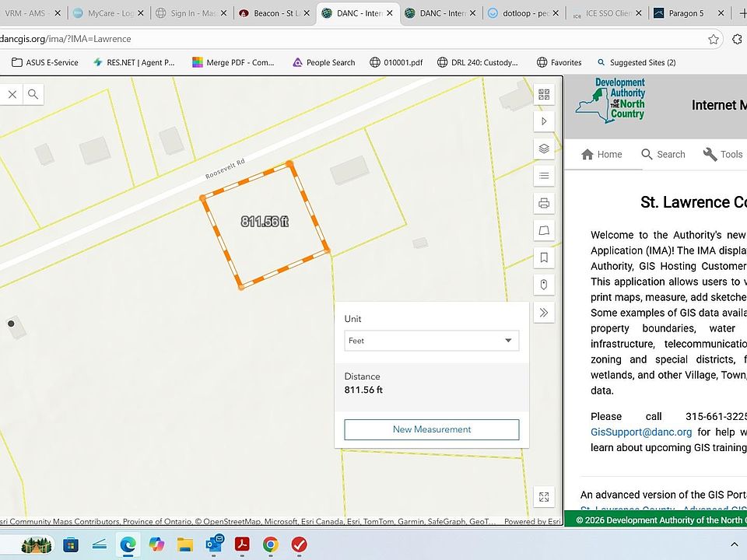Click the browser address bar
Image resolution: width=747 pixels, height=560 pixels.
point(350,39)
